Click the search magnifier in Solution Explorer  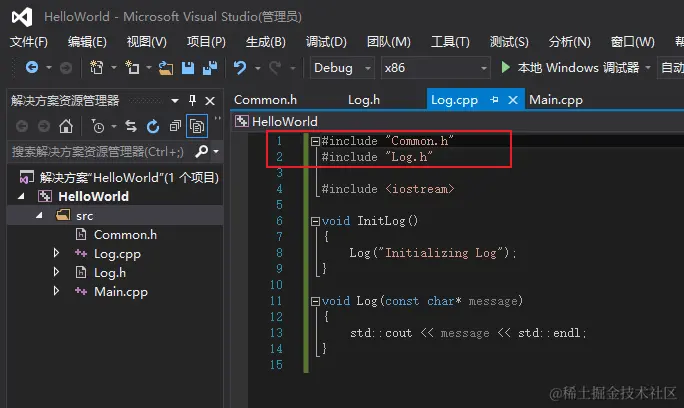tap(202, 151)
